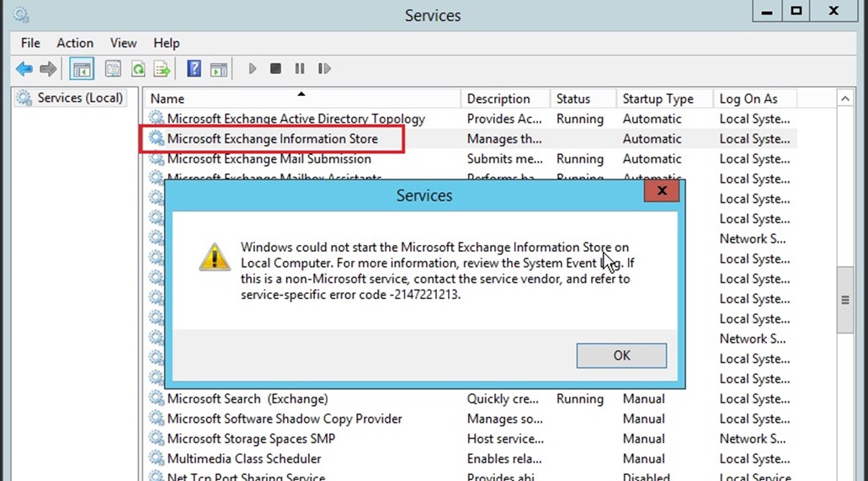This screenshot has width=868, height=481.
Task: Click the Forward arrow in toolbar
Action: point(48,69)
